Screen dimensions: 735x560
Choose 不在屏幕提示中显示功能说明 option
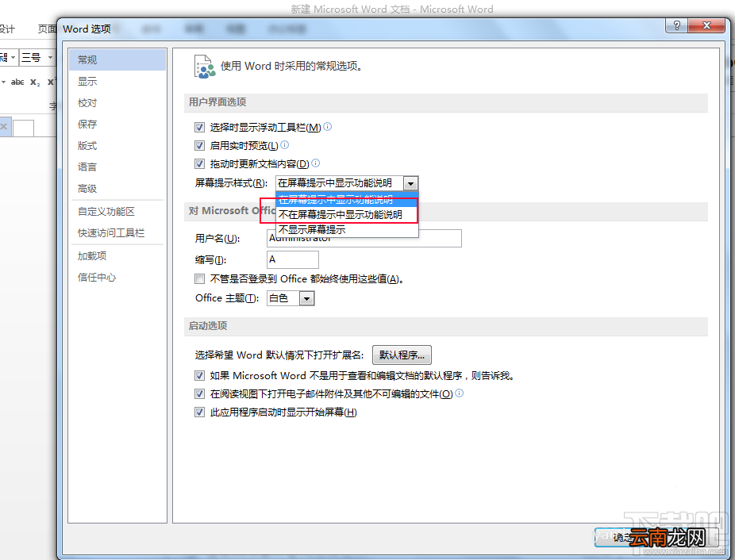tap(347, 215)
